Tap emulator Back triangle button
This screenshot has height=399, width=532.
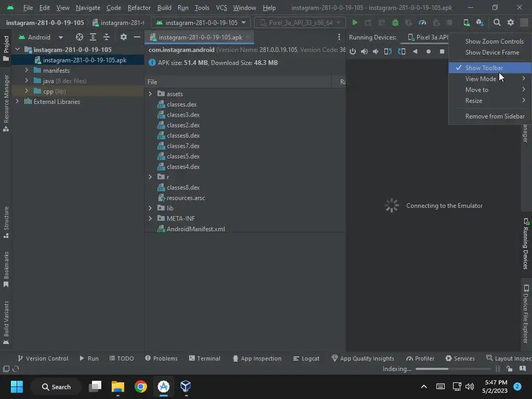coord(415,51)
